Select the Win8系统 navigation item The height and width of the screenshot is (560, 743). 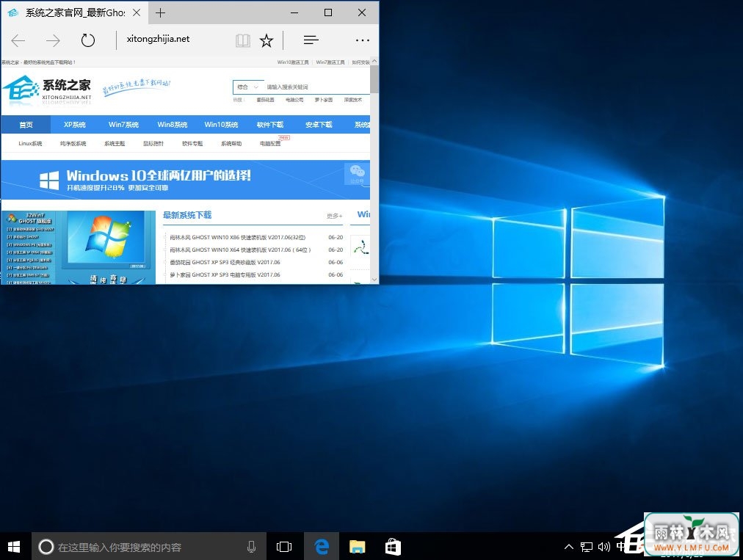click(173, 125)
